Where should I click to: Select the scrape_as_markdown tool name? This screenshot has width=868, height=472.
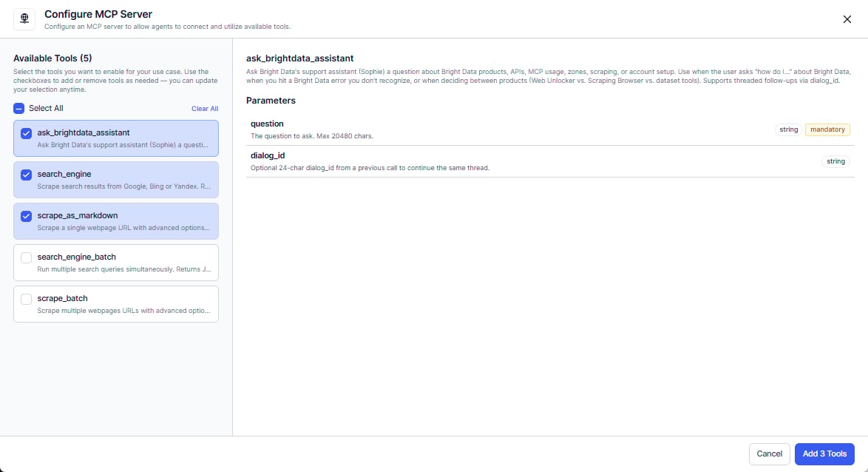tap(78, 215)
